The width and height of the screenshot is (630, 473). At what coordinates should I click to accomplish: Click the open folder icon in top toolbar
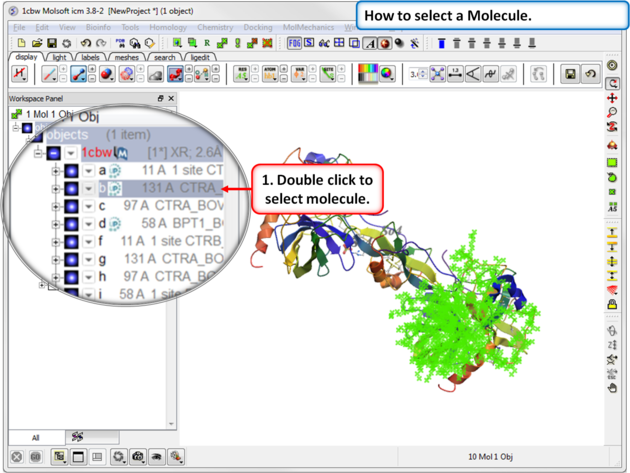37,43
